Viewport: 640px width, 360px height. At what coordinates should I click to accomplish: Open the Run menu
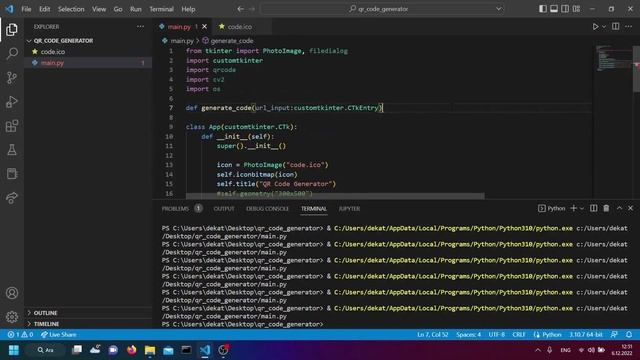click(x=136, y=9)
